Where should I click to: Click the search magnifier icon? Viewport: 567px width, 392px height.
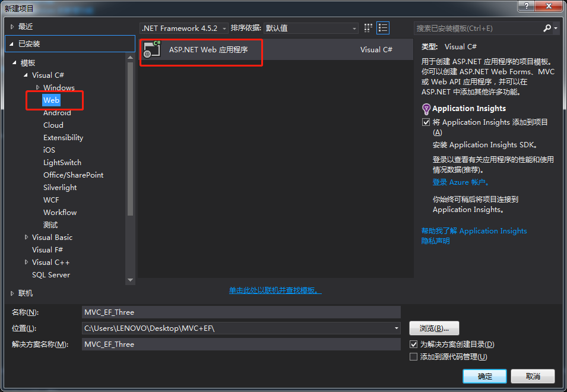[547, 28]
